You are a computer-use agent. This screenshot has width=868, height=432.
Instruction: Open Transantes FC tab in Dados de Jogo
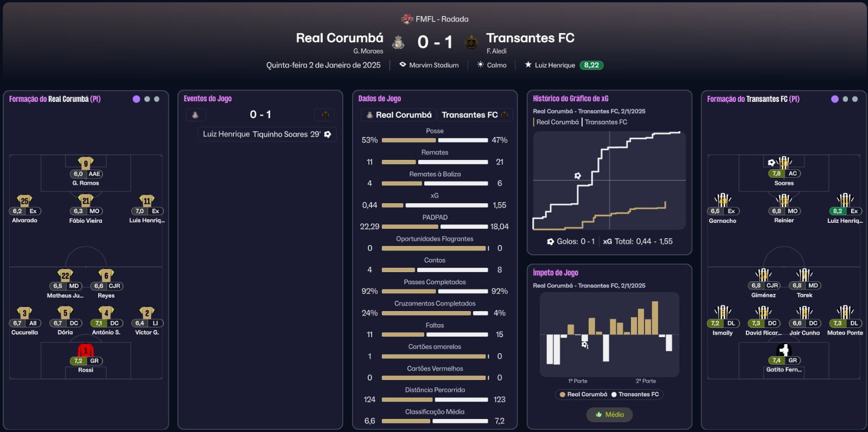(x=475, y=115)
